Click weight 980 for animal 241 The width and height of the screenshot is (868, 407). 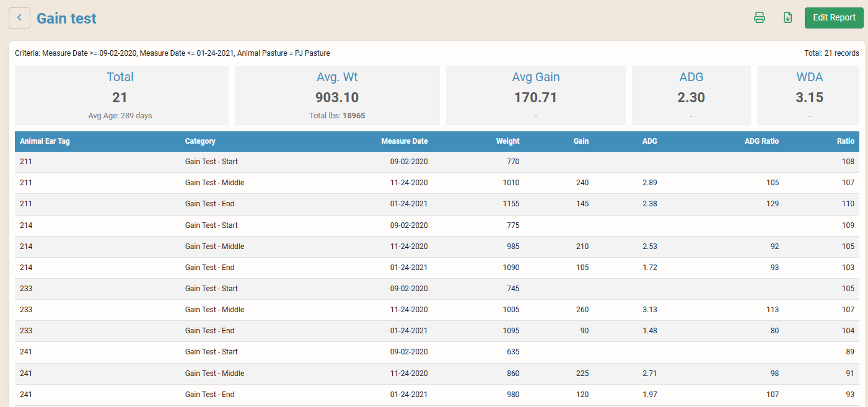513,395
